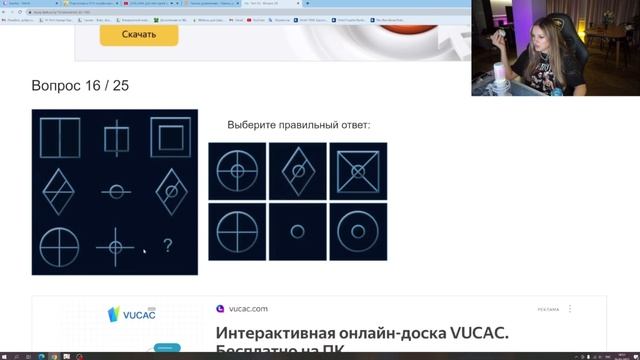Click the VUCAC logo in the ad

pyautogui.click(x=131, y=315)
